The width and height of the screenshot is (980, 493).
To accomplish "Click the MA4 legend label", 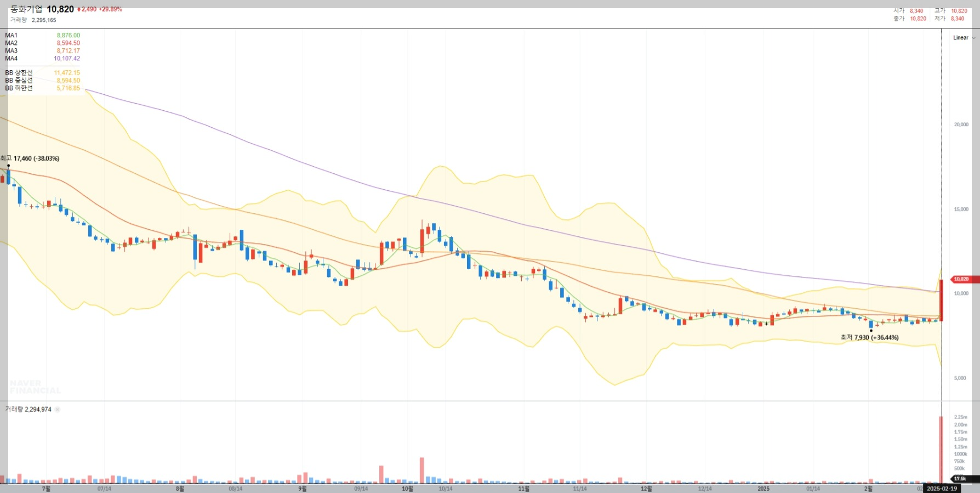I will [12, 59].
